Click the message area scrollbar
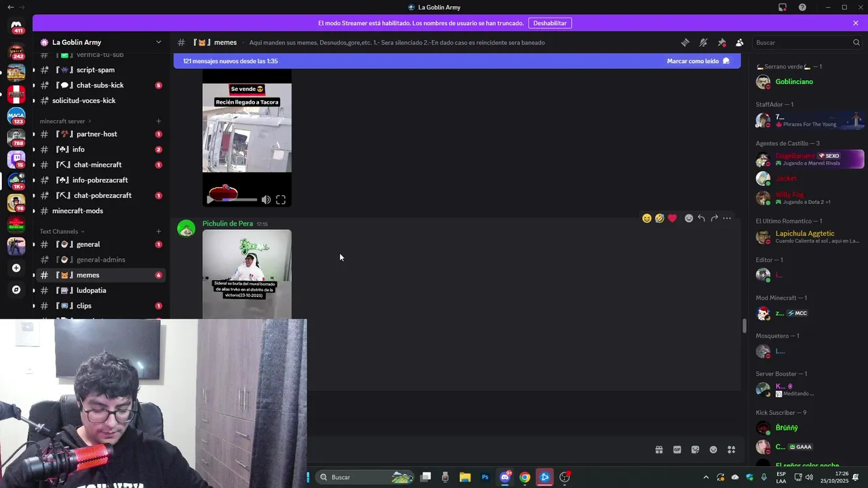The height and width of the screenshot is (488, 868). click(744, 326)
